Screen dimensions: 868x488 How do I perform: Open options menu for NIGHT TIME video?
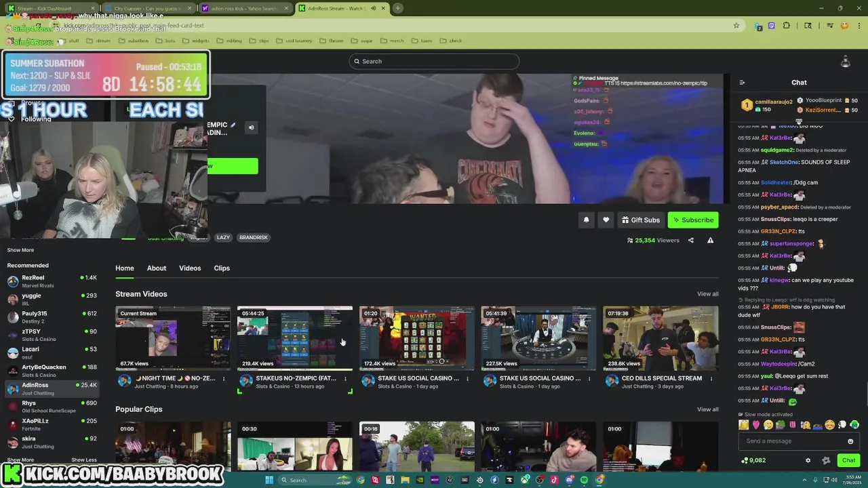point(224,379)
